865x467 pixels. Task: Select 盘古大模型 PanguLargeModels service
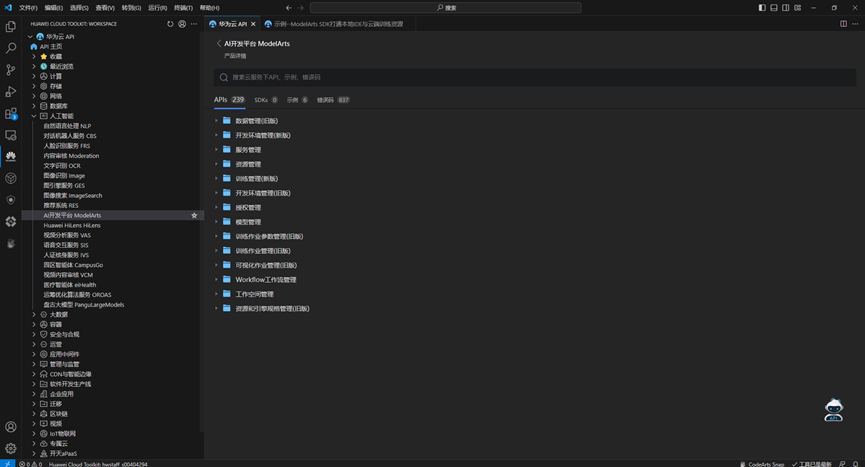click(84, 304)
